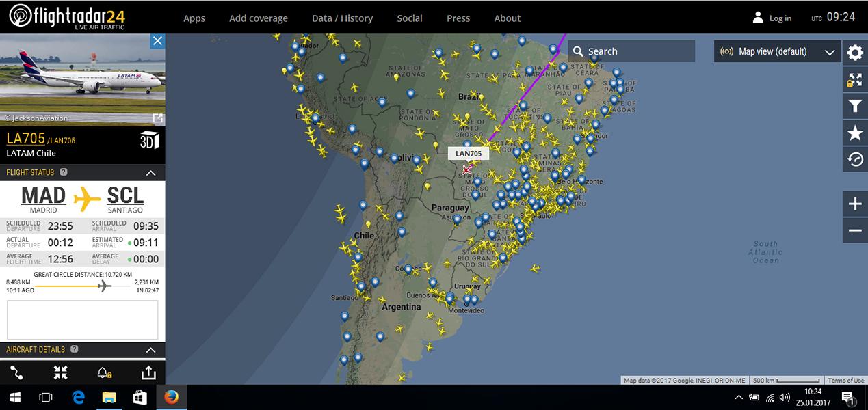Click the scheduled arrival time 09:35
Viewport: 868px width, 410px height.
click(146, 226)
